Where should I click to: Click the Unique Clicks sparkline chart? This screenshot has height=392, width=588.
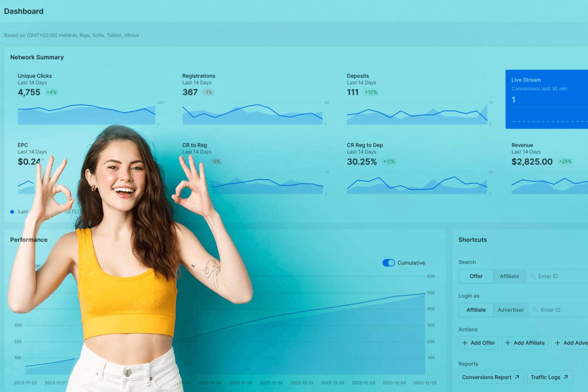87,114
